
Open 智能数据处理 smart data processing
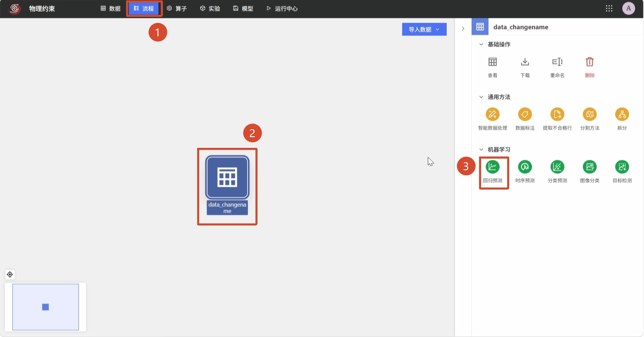[492, 114]
